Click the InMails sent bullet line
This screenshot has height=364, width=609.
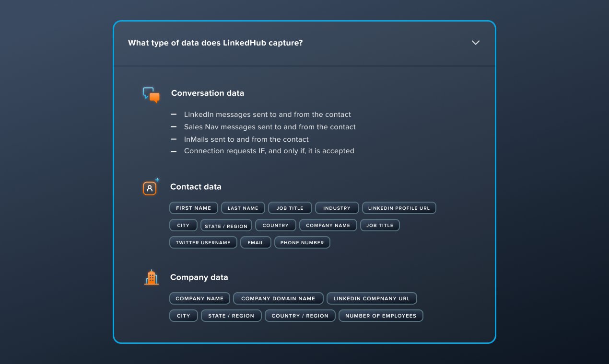(246, 139)
